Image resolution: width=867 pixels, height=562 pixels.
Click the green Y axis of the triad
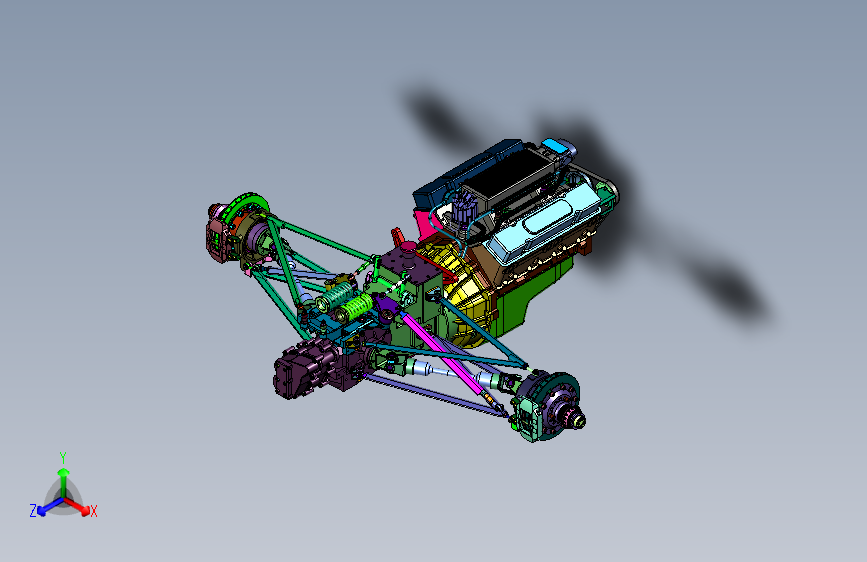coord(64,482)
